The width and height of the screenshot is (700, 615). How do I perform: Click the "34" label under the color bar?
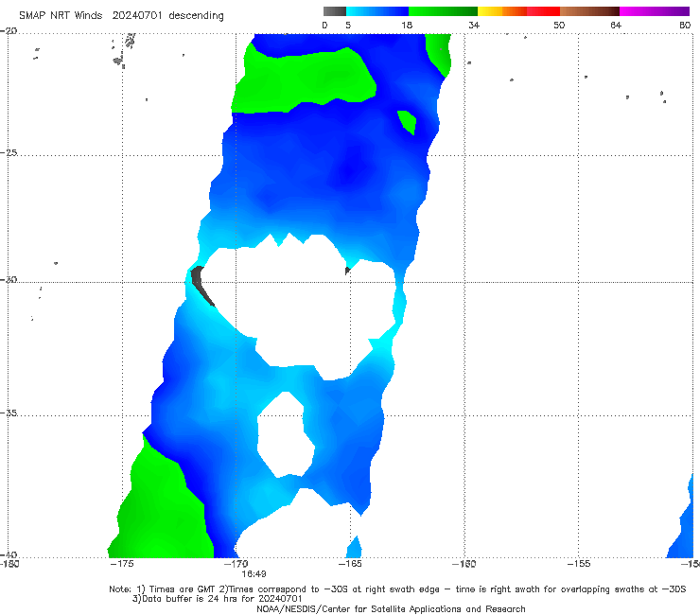pos(474,26)
